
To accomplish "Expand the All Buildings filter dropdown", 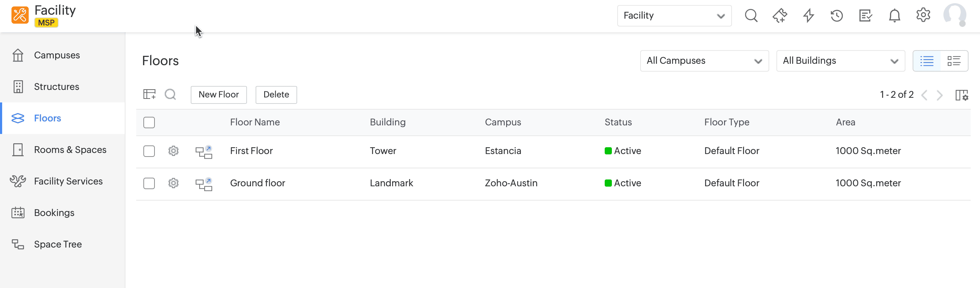I will [x=840, y=61].
